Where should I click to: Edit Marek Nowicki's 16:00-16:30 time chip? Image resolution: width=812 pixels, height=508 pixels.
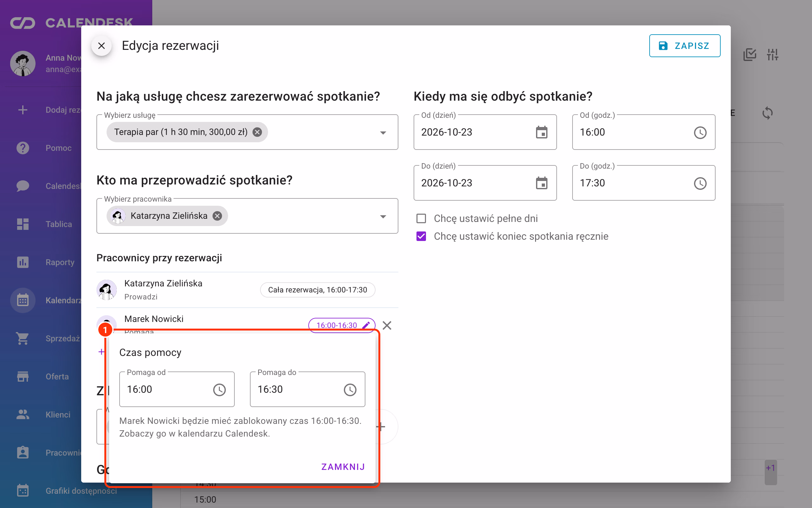(342, 325)
